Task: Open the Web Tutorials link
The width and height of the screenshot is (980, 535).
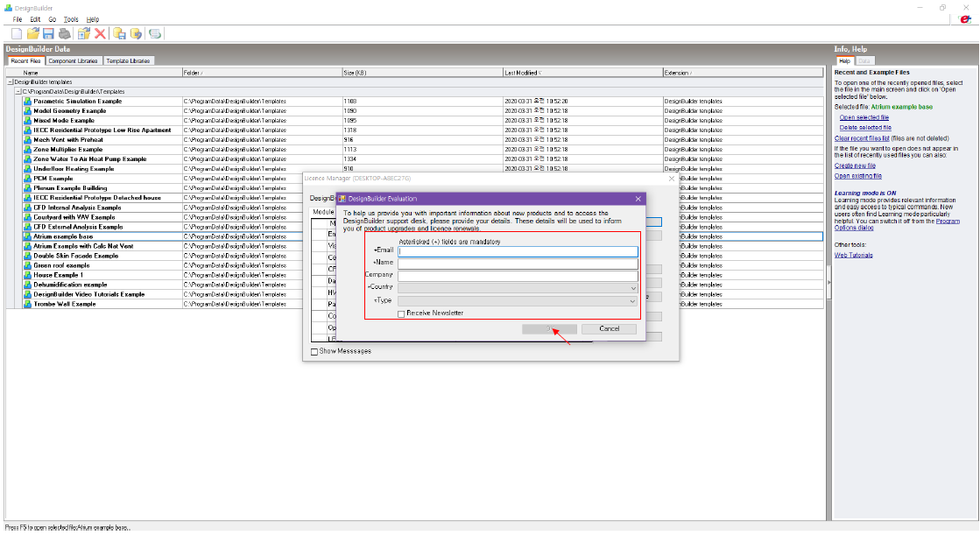Action: 853,255
